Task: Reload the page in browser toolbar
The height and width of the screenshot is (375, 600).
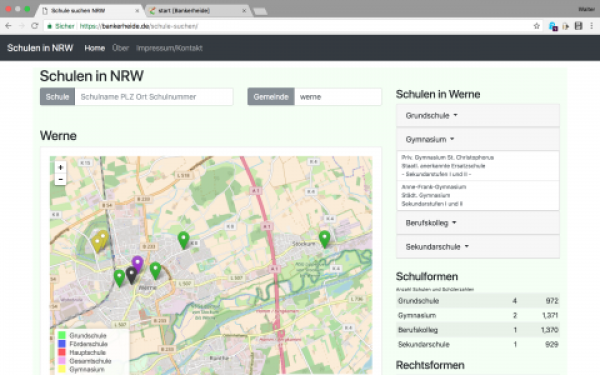Action: 34,26
